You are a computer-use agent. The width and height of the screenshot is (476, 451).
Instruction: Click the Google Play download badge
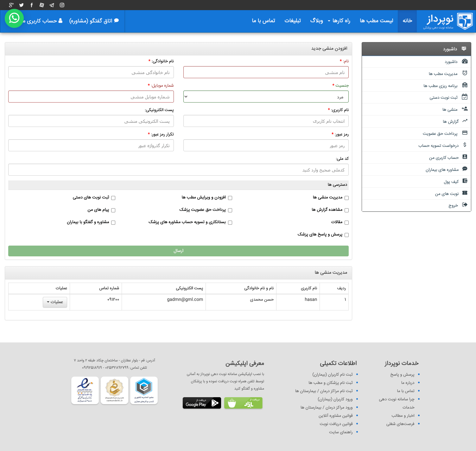point(202,403)
